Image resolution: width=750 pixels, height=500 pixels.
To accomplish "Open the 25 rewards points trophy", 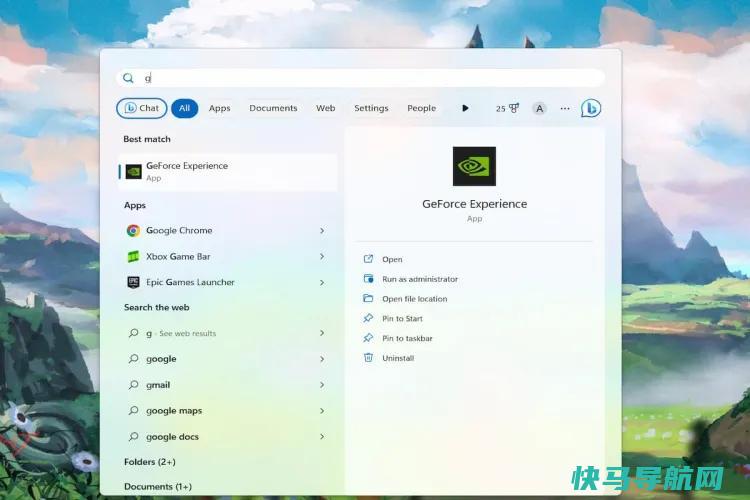I will [x=507, y=108].
